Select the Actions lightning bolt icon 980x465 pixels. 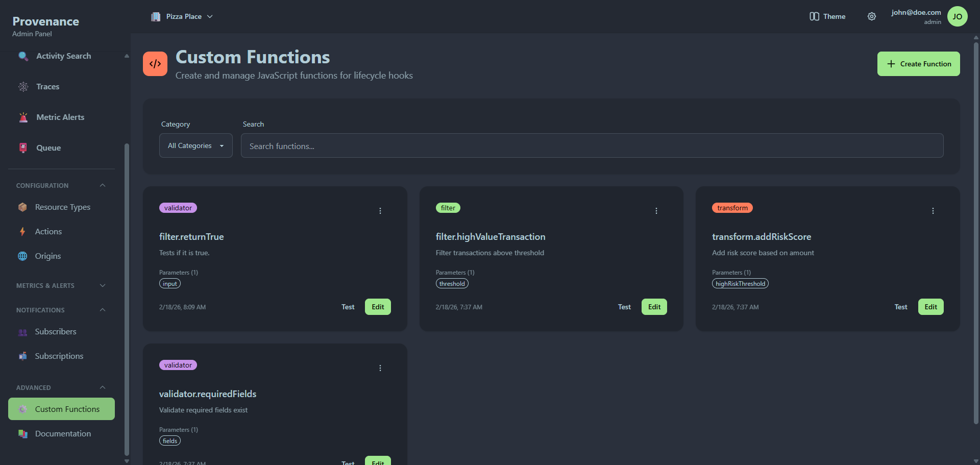[x=22, y=231]
